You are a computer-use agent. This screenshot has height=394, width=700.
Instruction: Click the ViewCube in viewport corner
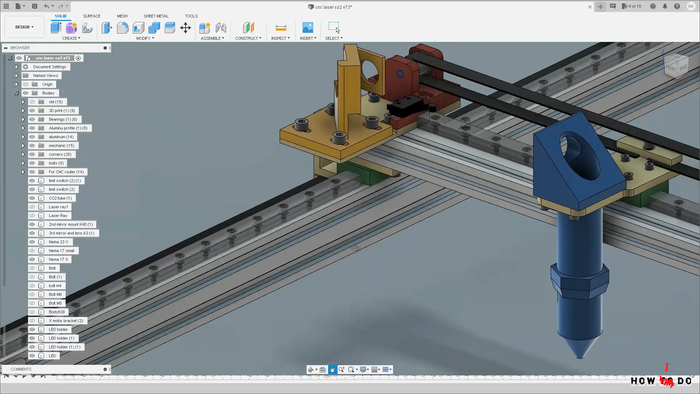[675, 66]
